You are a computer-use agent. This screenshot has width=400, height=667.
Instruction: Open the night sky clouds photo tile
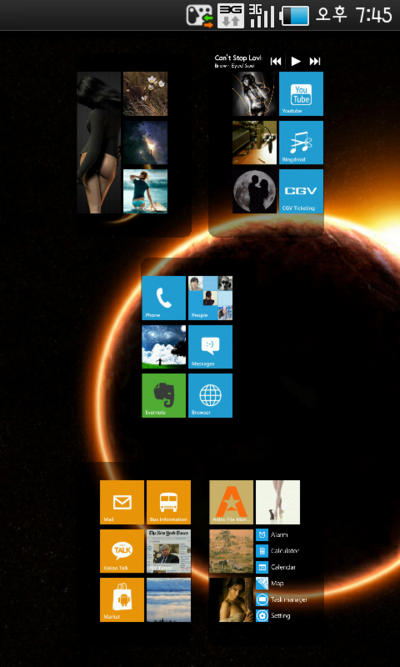coord(164,347)
